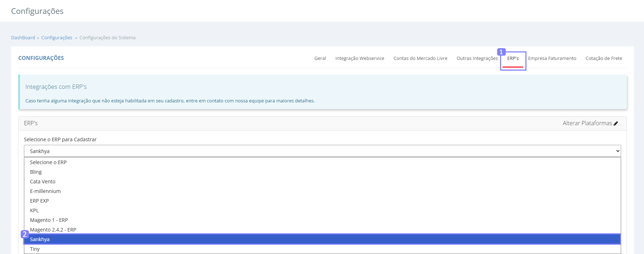
Task: Choose E-millennium from the ERP options
Action: pos(323,191)
